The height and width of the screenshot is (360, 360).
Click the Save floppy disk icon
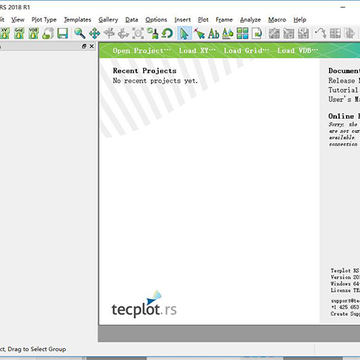click(62, 33)
